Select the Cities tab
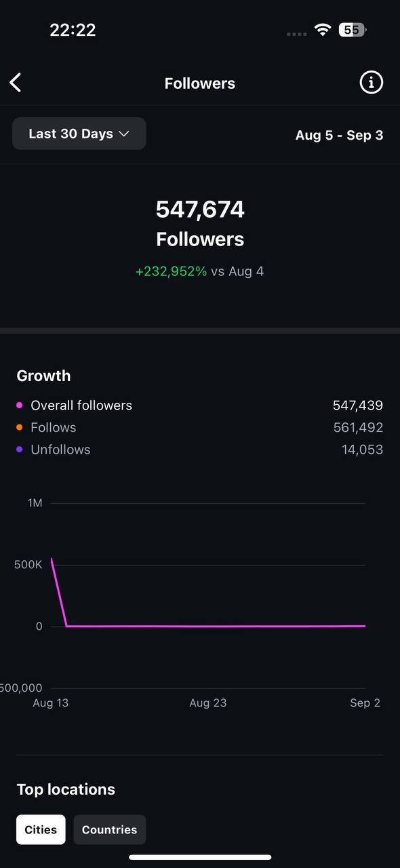The image size is (400, 868). pos(41,829)
